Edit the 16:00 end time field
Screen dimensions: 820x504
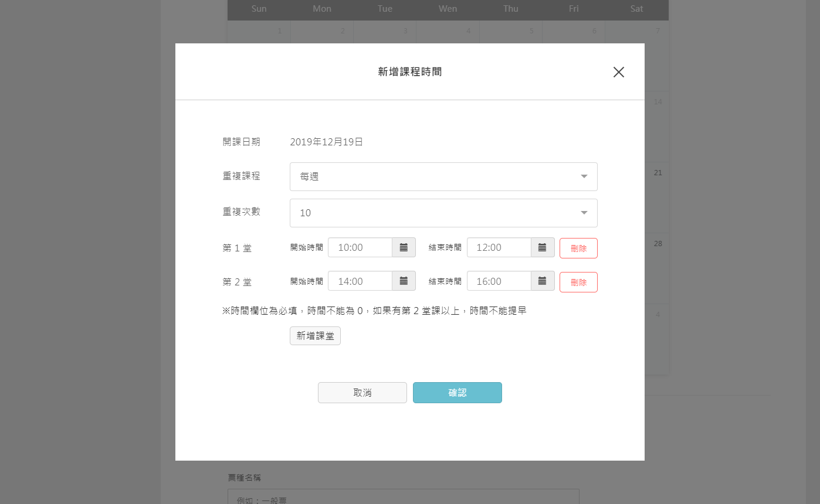(x=499, y=281)
